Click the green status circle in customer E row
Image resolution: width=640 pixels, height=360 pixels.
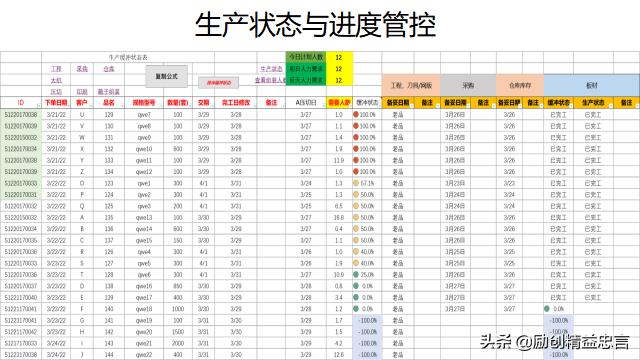pos(356,298)
